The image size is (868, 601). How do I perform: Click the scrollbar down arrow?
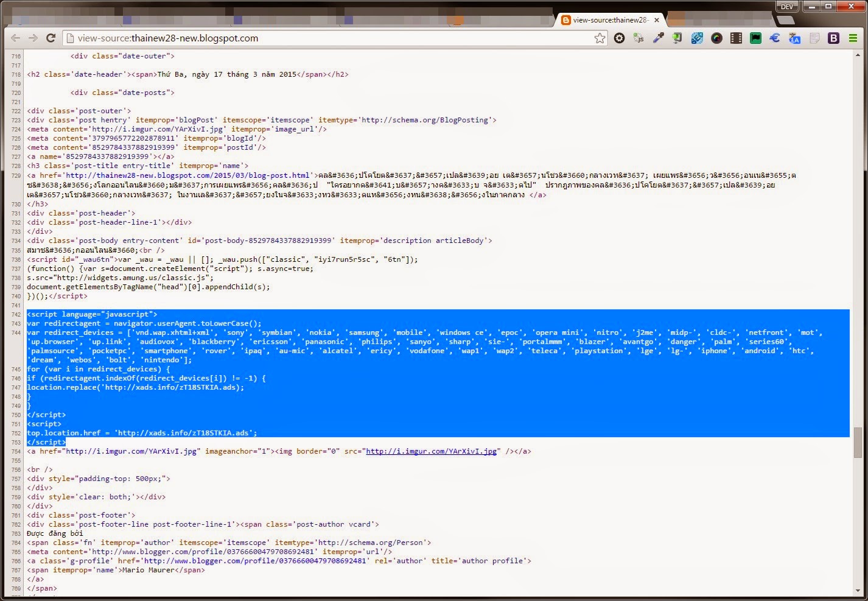click(x=858, y=591)
